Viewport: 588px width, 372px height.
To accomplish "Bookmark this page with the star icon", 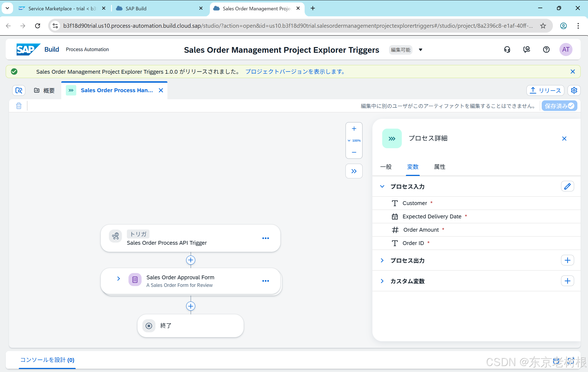I will [x=543, y=26].
